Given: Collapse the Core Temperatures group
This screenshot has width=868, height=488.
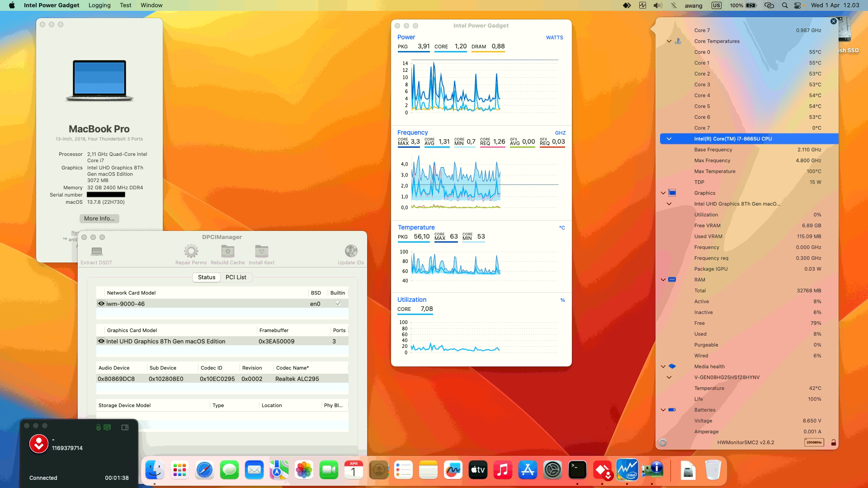Looking at the screenshot, I should pos(669,41).
